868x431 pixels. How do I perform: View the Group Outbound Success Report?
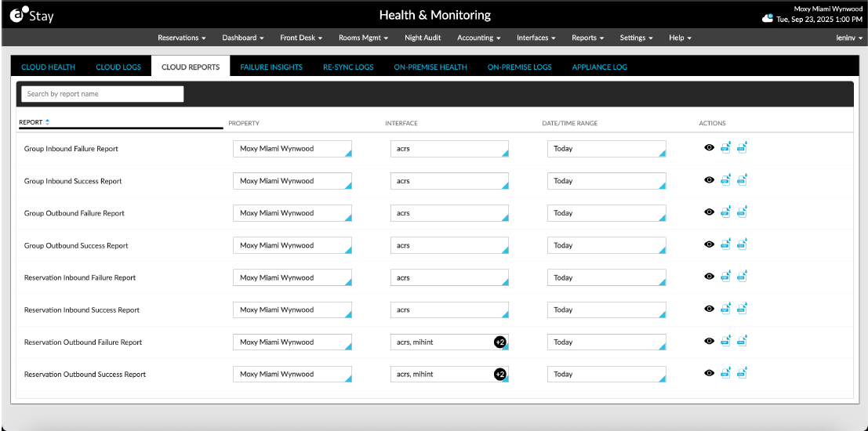pos(709,244)
